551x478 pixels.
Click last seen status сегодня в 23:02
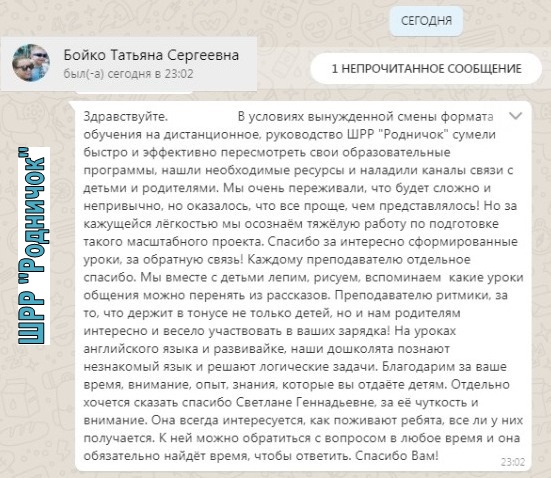click(x=128, y=74)
